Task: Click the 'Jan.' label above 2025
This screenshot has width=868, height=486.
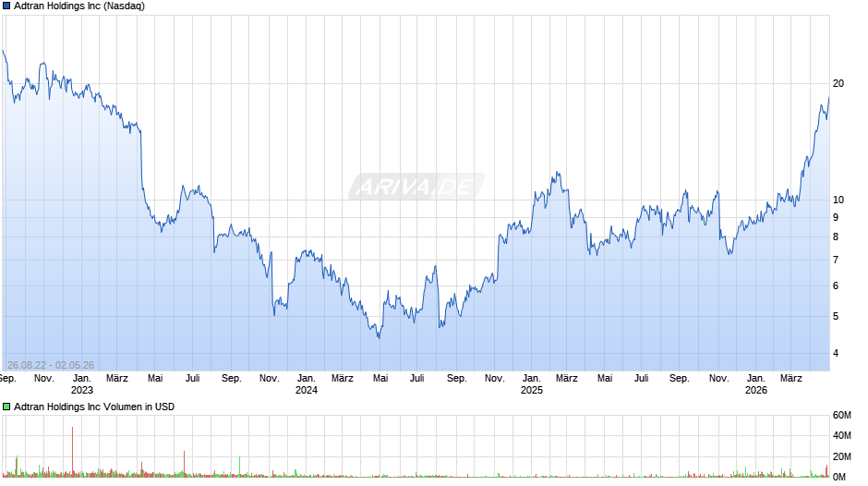Action: (532, 379)
